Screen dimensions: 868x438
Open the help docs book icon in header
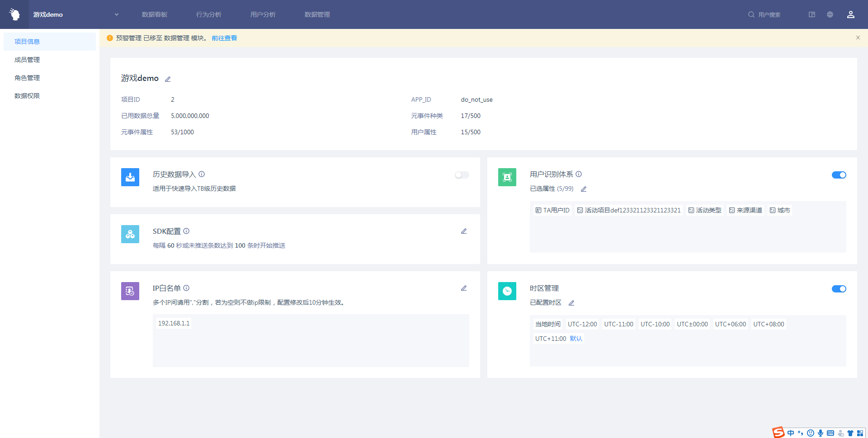pos(812,14)
